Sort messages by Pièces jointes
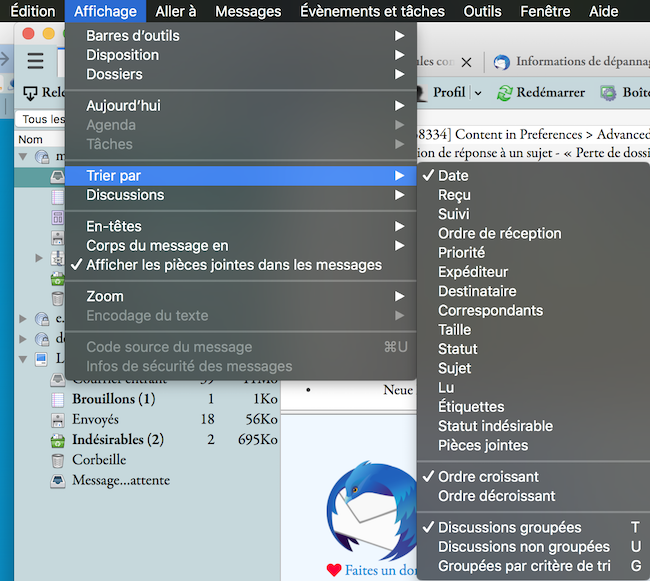Viewport: 650px width, 581px height. point(533,445)
